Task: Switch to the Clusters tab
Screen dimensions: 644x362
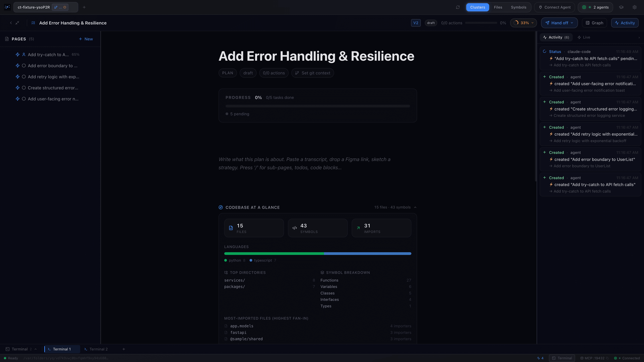Action: 477,7
